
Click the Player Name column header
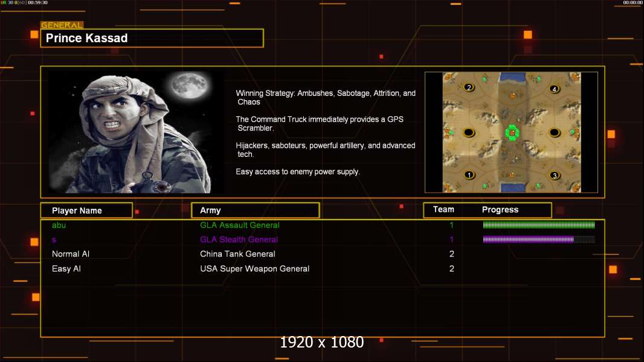click(86, 211)
